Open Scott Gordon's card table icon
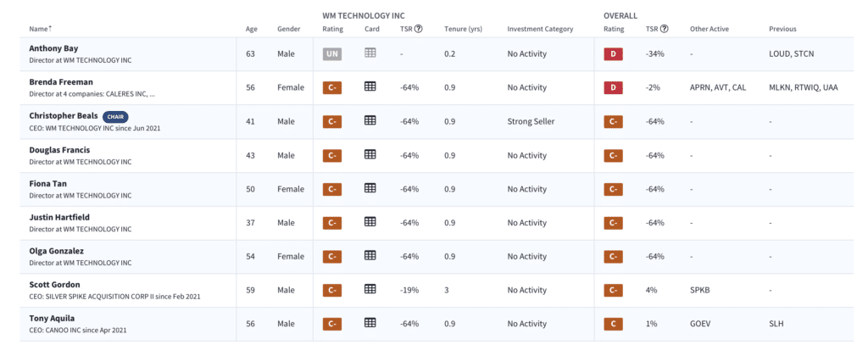 click(370, 289)
